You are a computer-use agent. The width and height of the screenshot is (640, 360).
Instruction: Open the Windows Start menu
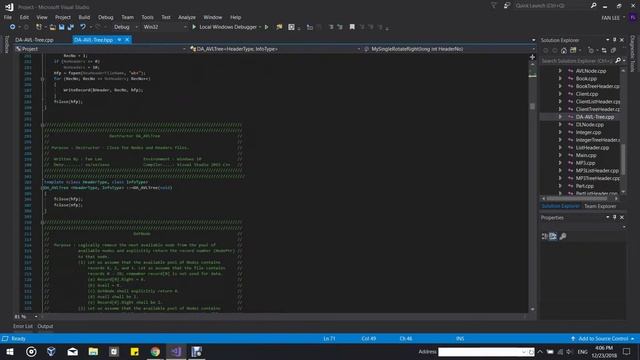10,351
